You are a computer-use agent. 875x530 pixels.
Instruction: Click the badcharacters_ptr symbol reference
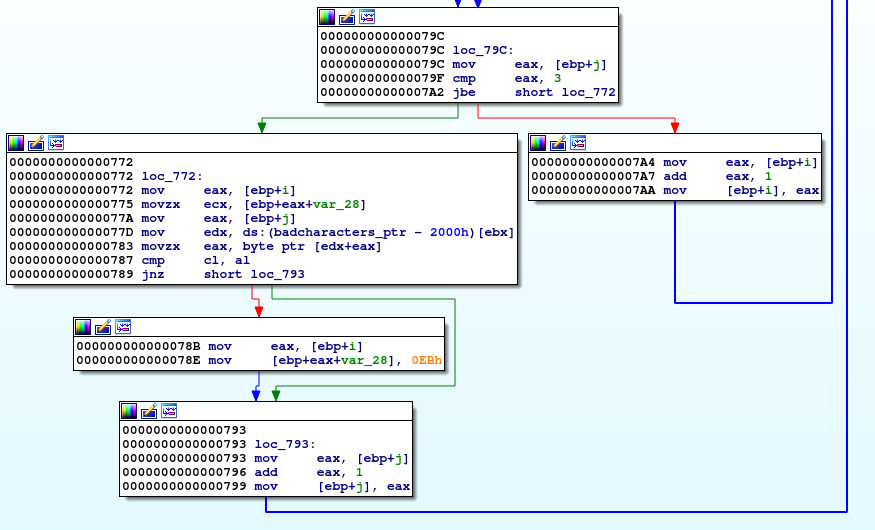click(327, 232)
